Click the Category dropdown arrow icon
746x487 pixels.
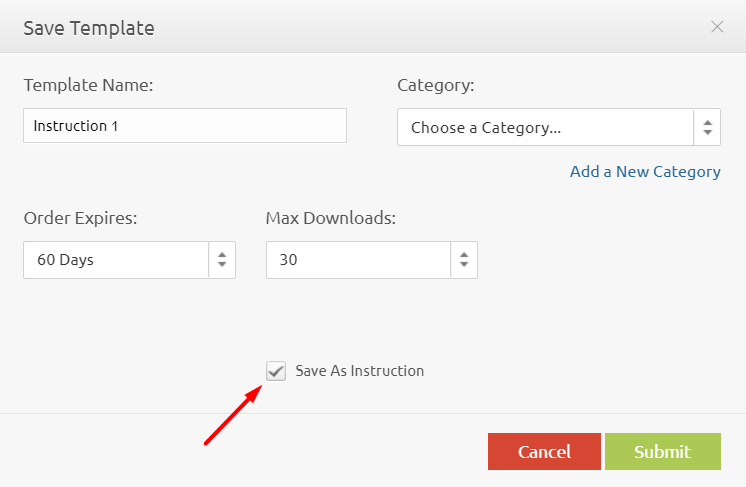tap(707, 128)
